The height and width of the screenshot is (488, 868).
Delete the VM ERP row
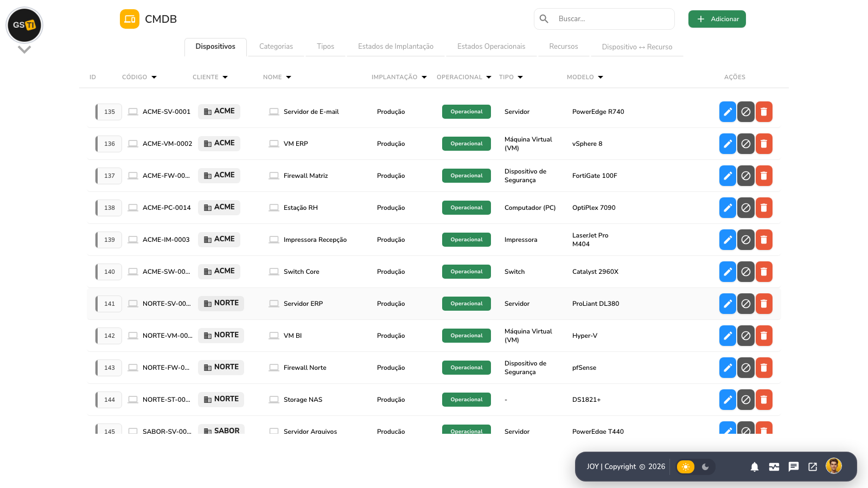pos(764,144)
